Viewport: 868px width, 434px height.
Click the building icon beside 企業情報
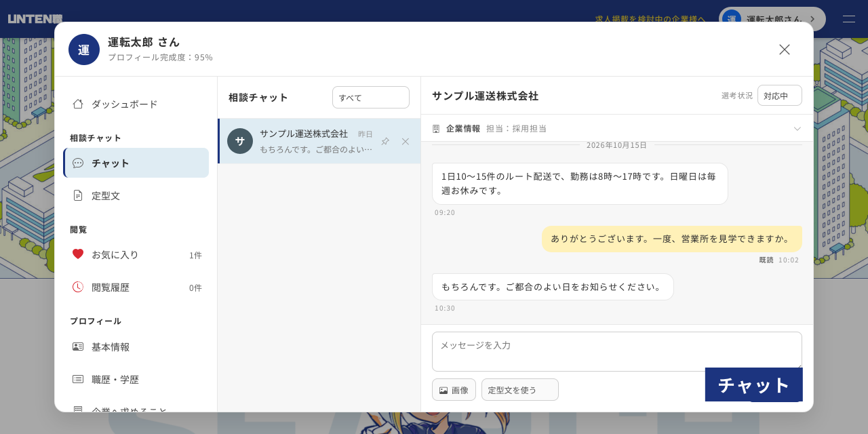point(436,128)
